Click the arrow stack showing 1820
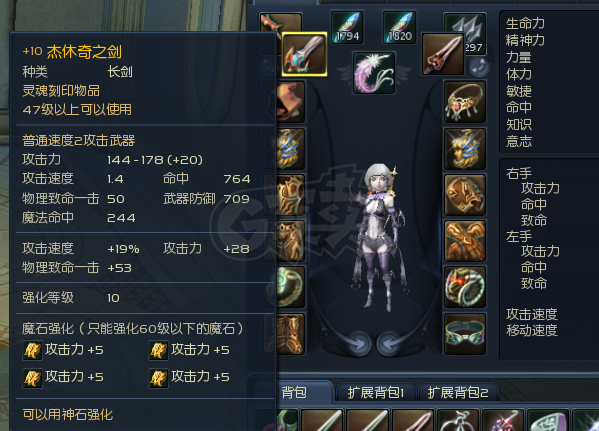 400,28
